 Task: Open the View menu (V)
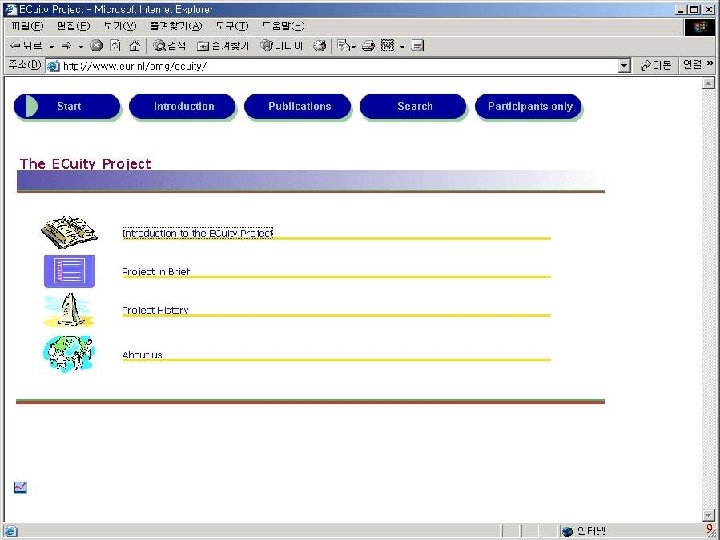(120, 26)
